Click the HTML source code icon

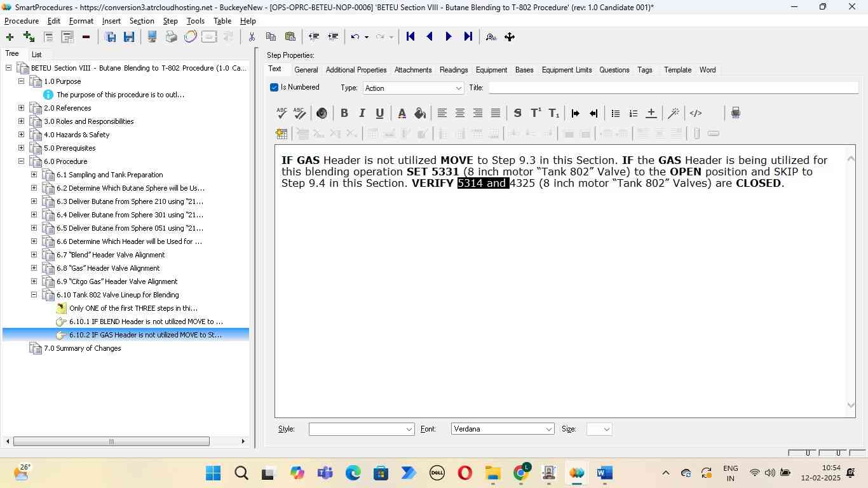[x=696, y=113]
